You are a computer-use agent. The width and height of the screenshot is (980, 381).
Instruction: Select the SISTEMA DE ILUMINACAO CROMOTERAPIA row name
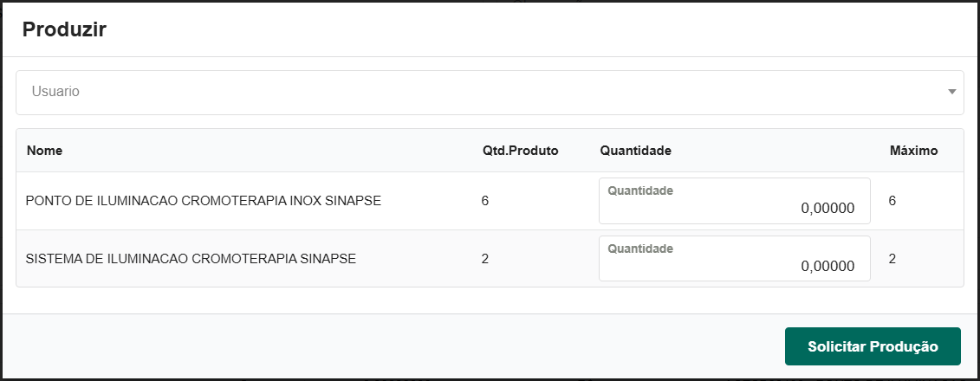point(191,258)
